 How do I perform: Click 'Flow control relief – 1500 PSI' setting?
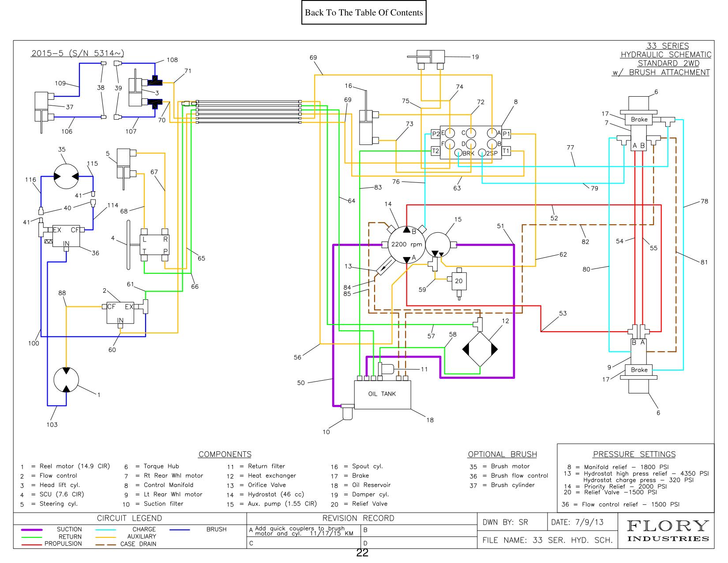pos(620,504)
